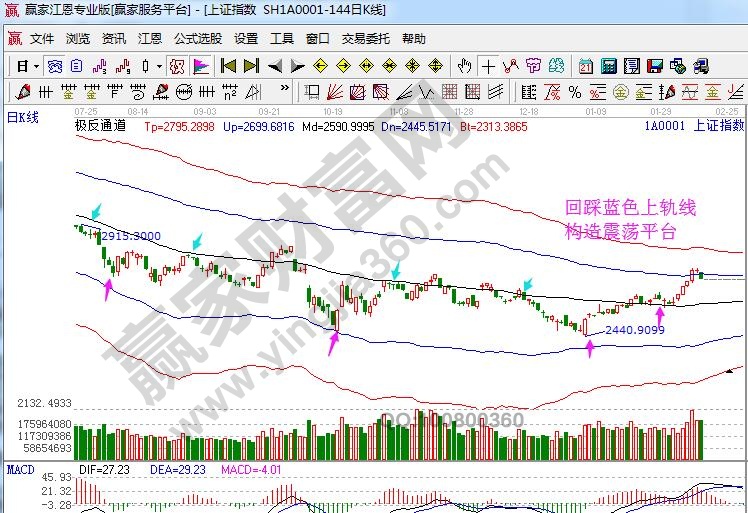Expand the candlestick chart type dropdown

pyautogui.click(x=160, y=66)
